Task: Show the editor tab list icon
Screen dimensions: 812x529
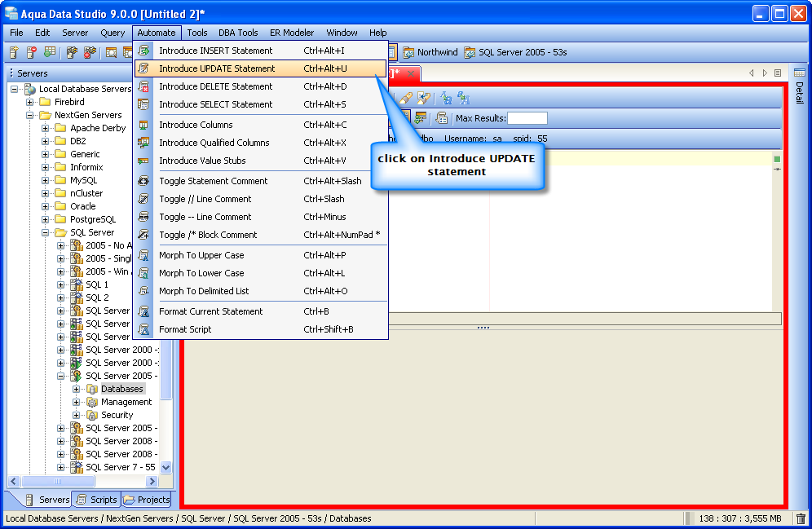Action: (778, 73)
